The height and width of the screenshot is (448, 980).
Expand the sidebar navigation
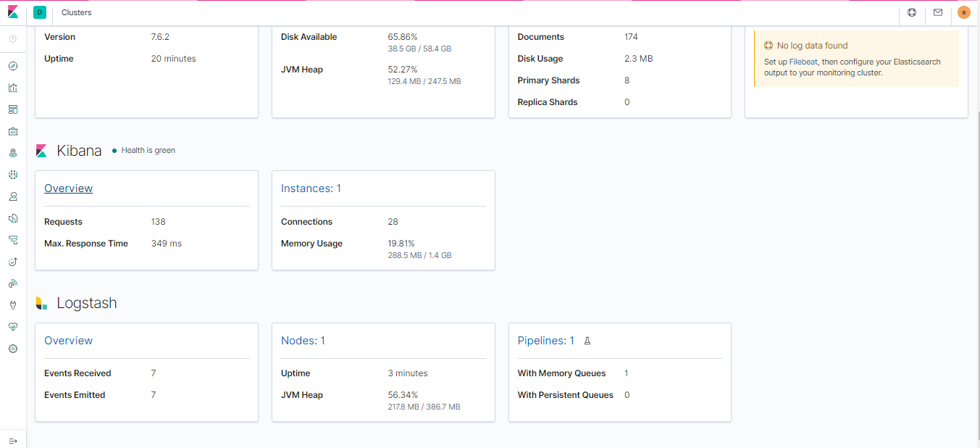(13, 441)
